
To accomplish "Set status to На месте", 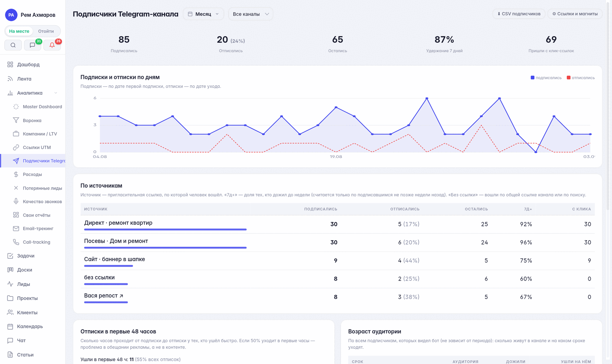I will point(19,31).
